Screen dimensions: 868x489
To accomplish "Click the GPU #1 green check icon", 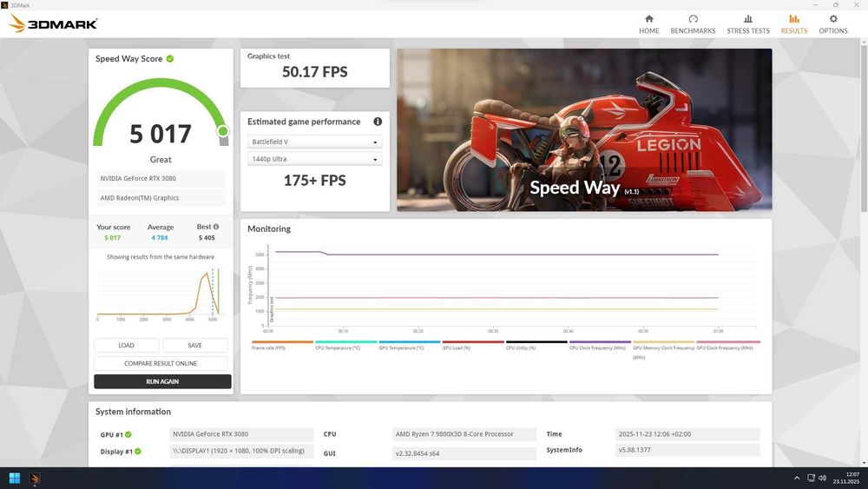I will click(x=128, y=435).
